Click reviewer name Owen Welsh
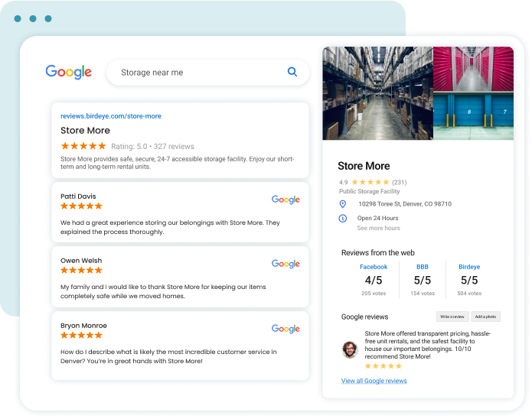 pos(81,261)
